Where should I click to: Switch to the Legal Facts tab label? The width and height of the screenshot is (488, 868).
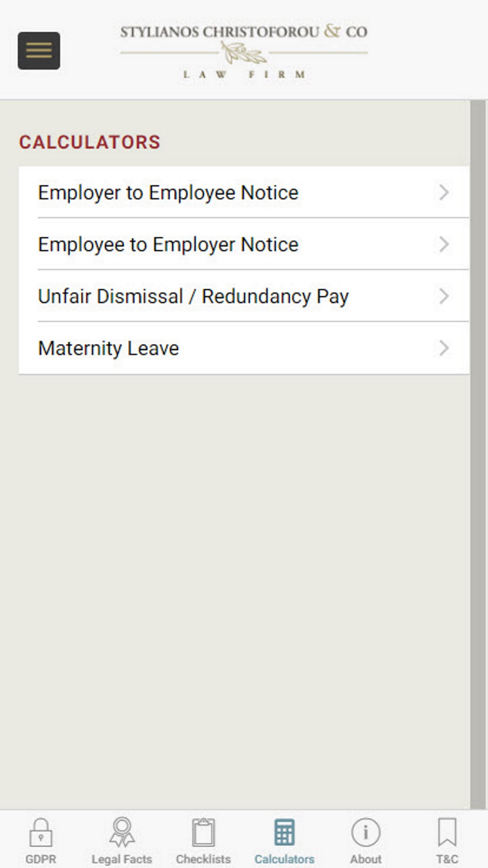click(122, 859)
